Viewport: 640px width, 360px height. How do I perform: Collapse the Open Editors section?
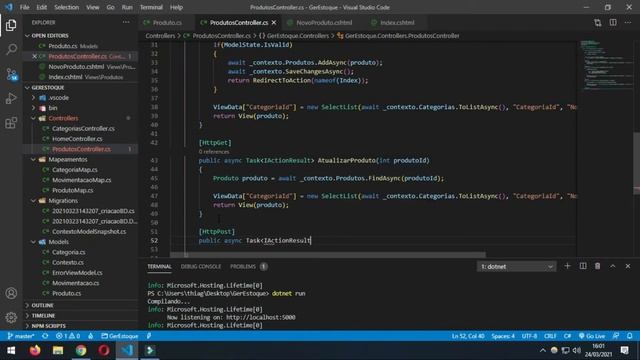point(50,36)
